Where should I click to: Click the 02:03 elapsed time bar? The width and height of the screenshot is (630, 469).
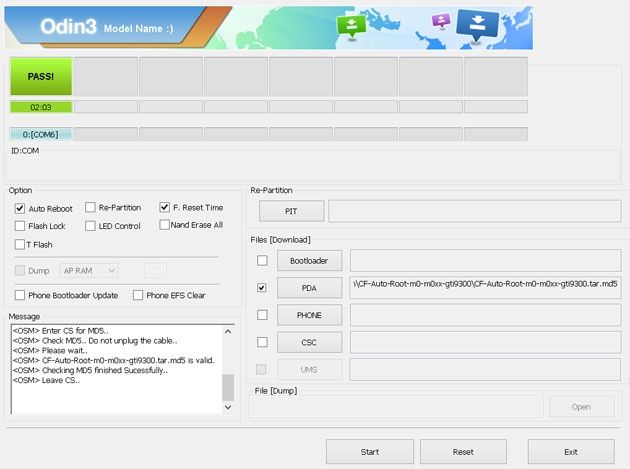(x=41, y=107)
